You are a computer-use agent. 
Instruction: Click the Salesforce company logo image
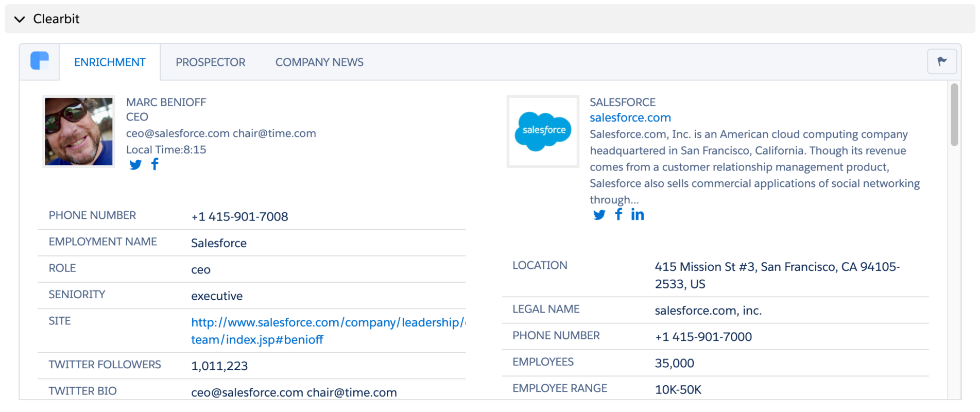pos(543,131)
